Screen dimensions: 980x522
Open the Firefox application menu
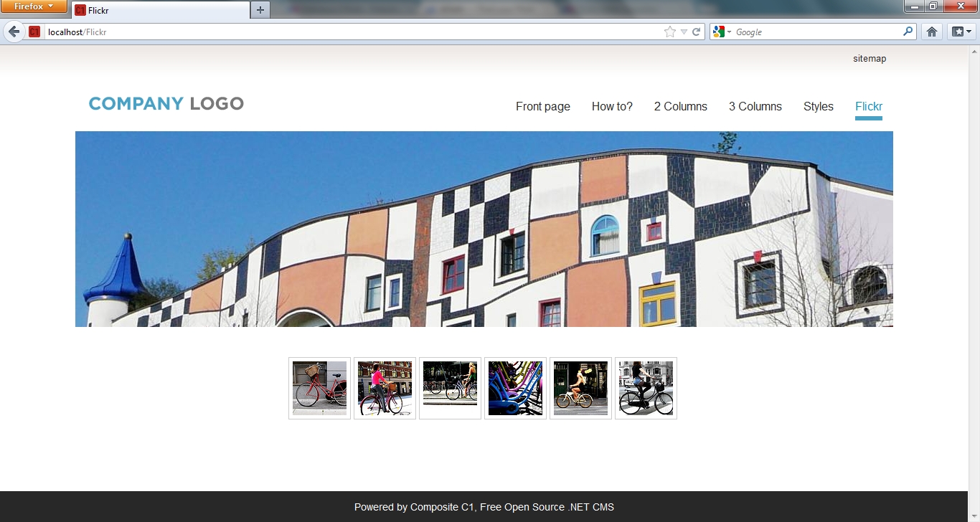click(x=34, y=6)
